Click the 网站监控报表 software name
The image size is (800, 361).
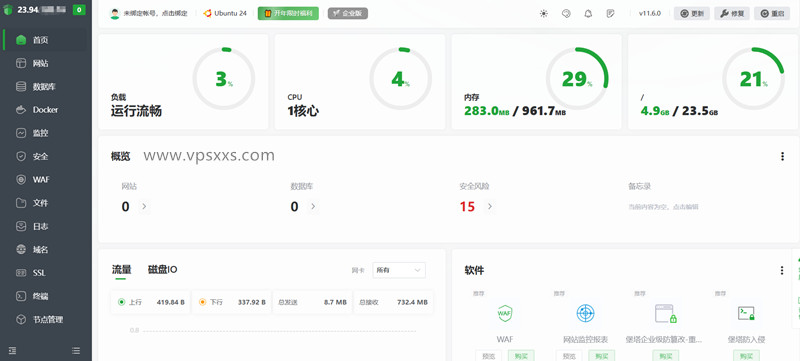(x=585, y=340)
